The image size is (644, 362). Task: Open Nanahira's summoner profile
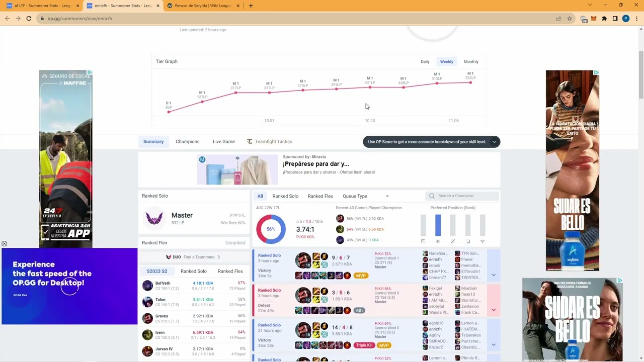point(437,253)
